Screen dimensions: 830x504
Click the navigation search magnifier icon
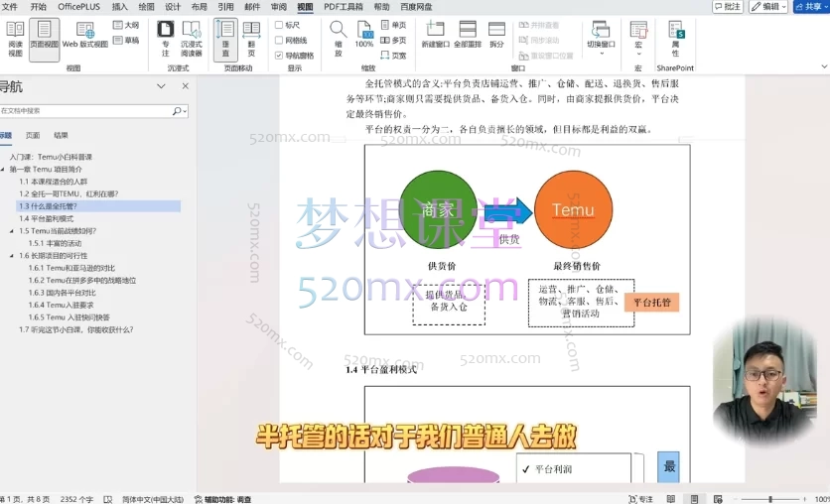(177, 111)
